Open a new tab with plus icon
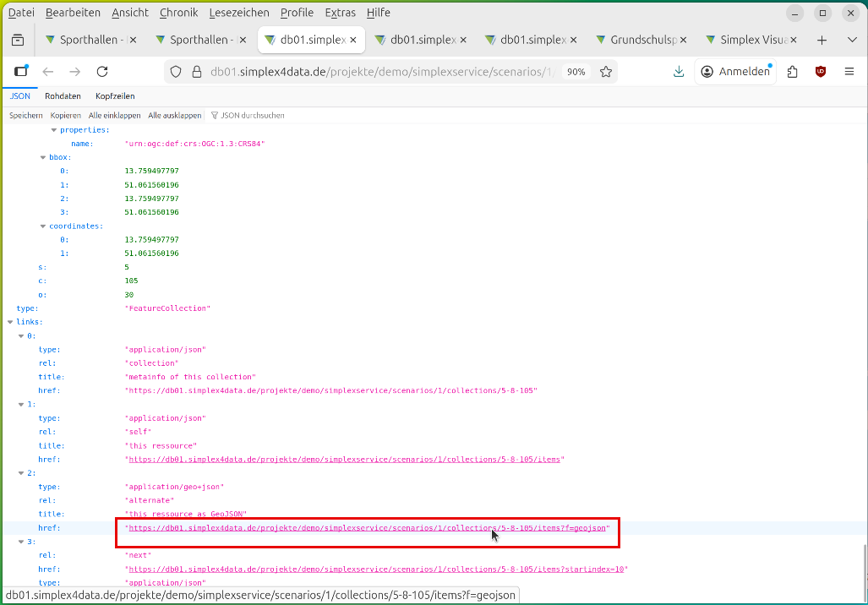 822,40
